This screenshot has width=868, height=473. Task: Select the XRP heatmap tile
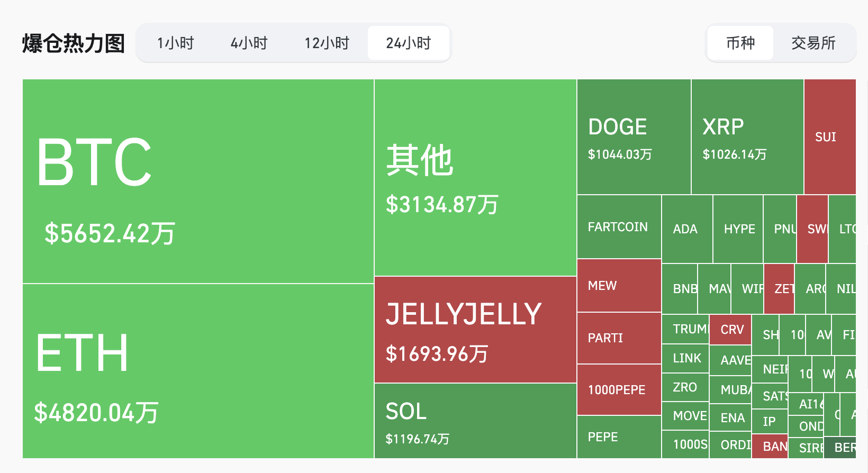point(747,137)
